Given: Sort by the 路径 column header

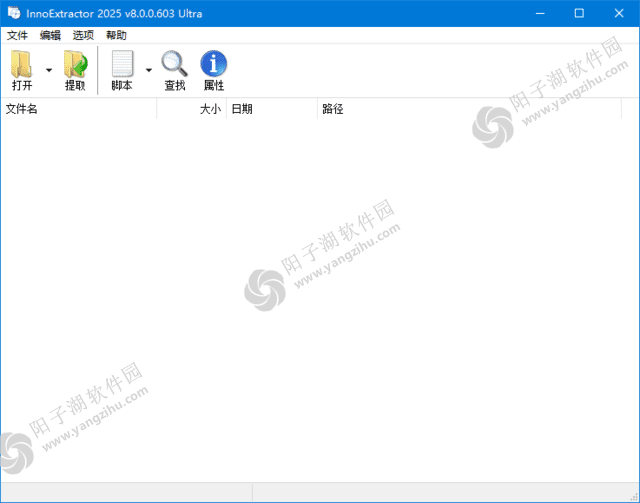Looking at the screenshot, I should click(469, 109).
